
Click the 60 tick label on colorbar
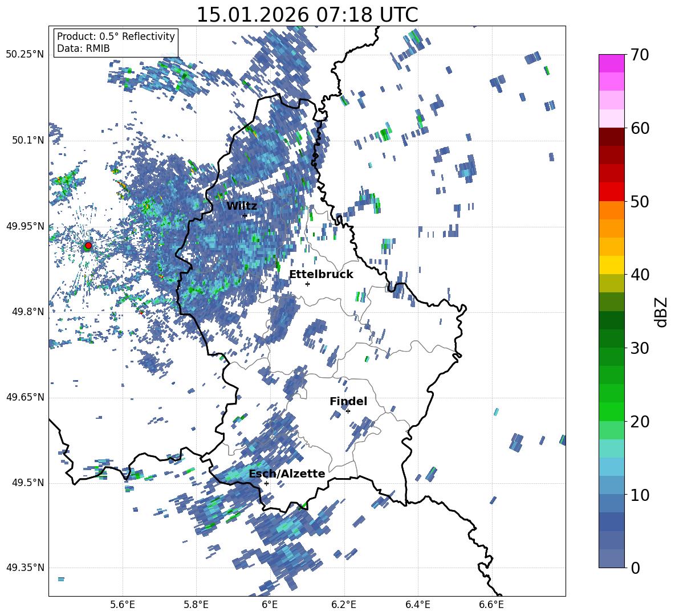(639, 128)
